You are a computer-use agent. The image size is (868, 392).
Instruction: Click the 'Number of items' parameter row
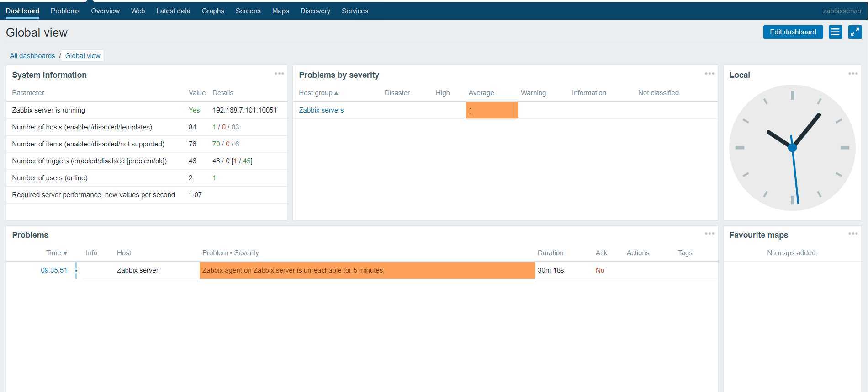pyautogui.click(x=147, y=144)
